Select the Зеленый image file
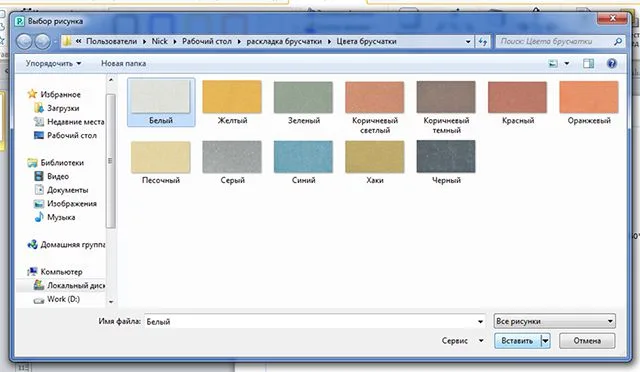 [x=303, y=102]
